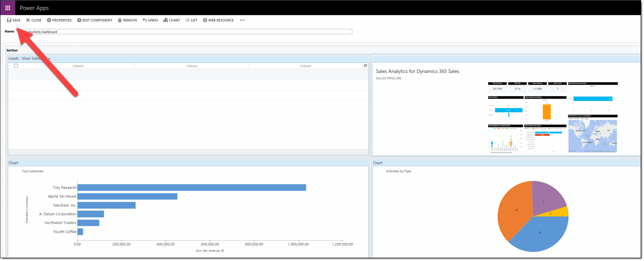
Task: Select the Activities by Type chart title
Action: (398, 171)
